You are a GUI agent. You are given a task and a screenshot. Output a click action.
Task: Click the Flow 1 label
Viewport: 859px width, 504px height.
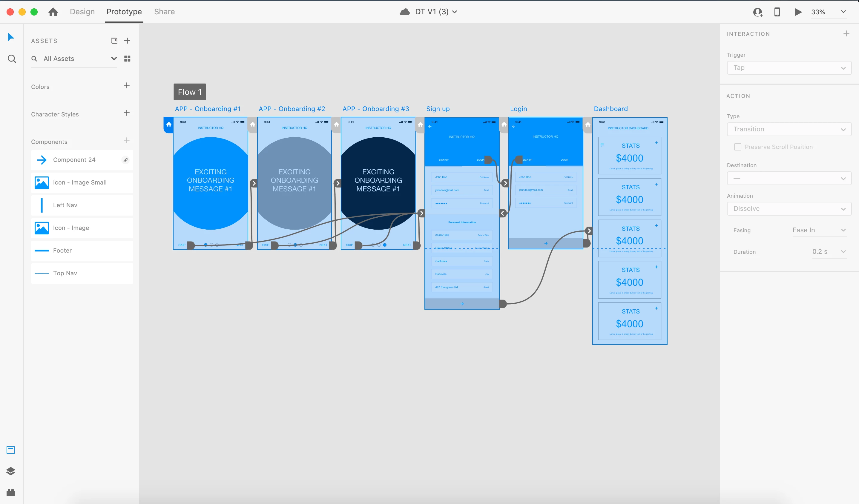(x=190, y=92)
